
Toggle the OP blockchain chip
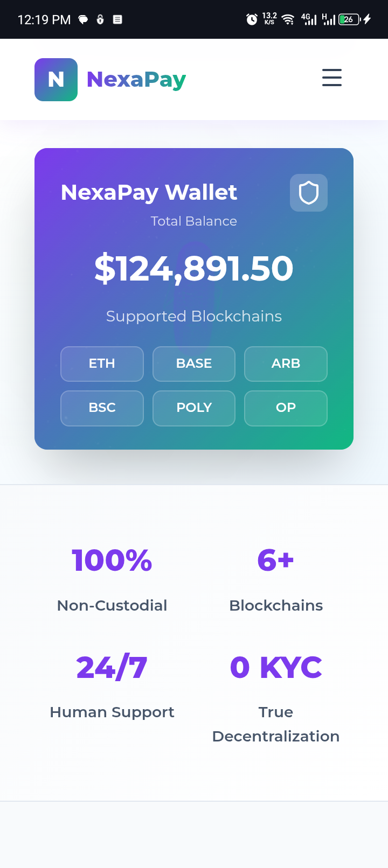[x=286, y=408]
